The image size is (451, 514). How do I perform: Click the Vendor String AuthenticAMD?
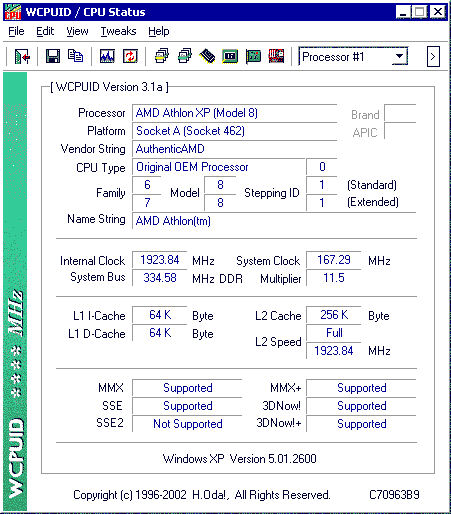coord(234,149)
